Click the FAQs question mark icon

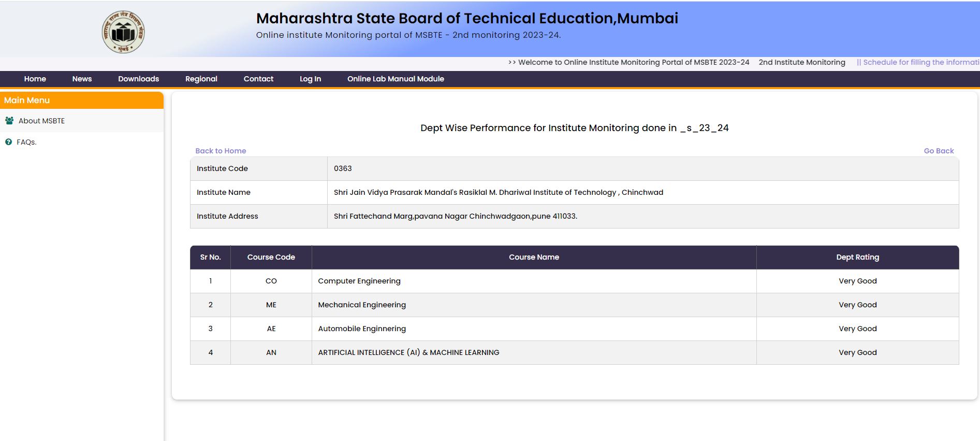click(x=8, y=142)
